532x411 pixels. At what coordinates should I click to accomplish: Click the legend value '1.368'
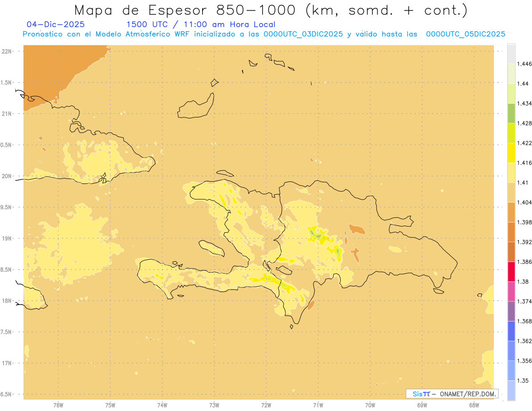pyautogui.click(x=524, y=321)
